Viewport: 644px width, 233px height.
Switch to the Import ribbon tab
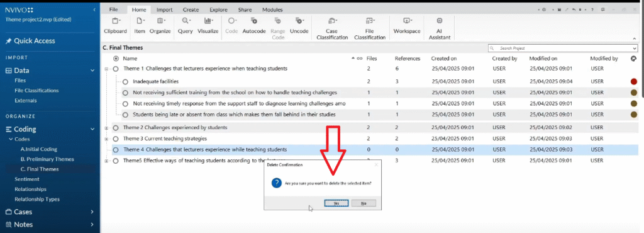(x=164, y=10)
